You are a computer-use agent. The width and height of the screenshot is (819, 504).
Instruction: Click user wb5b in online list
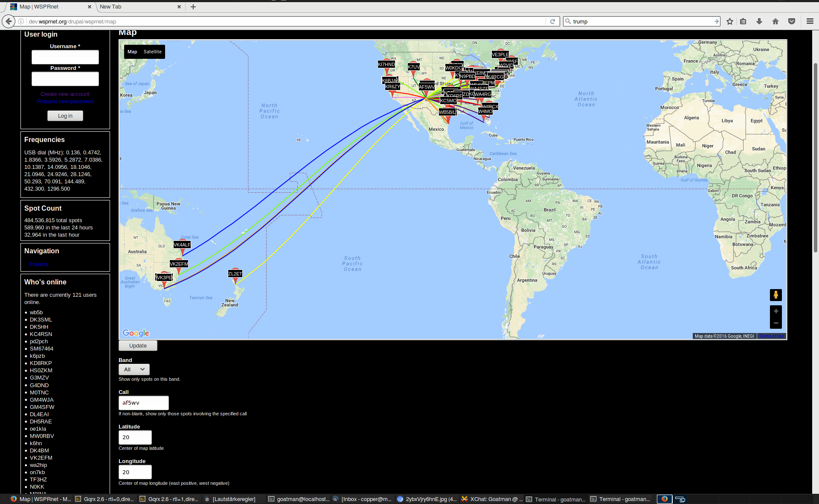click(36, 313)
